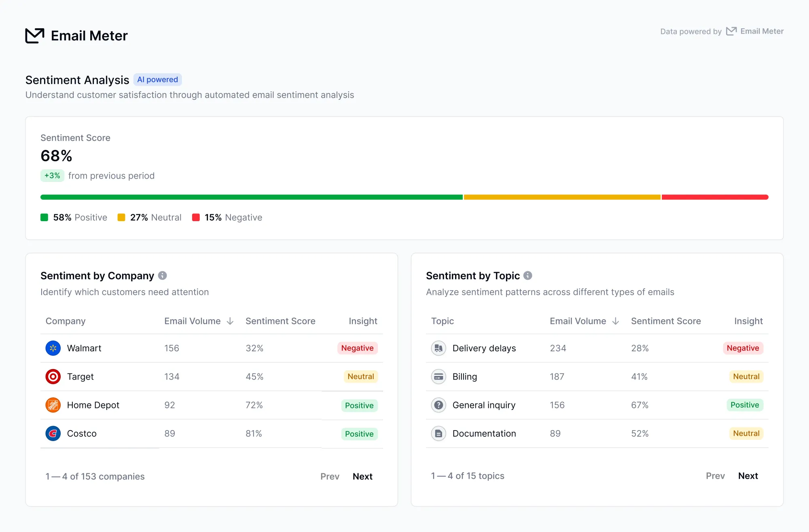Click the General inquiry question mark icon

click(x=438, y=405)
